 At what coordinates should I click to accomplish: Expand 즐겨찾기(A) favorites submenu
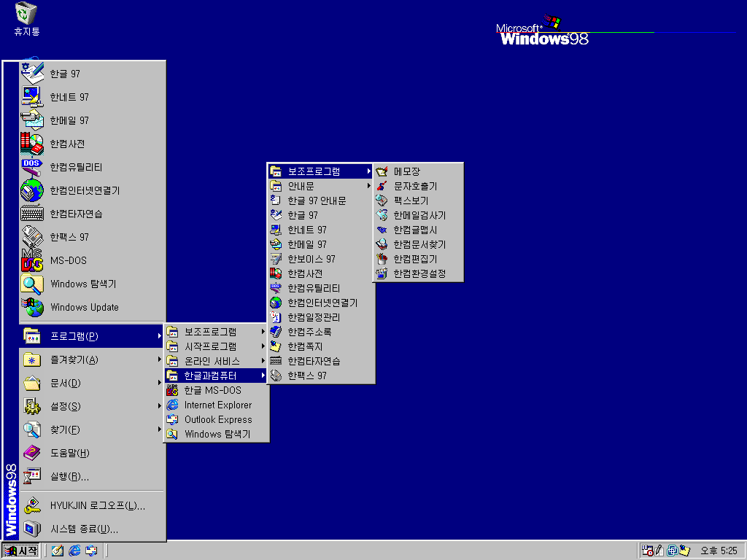click(x=93, y=359)
